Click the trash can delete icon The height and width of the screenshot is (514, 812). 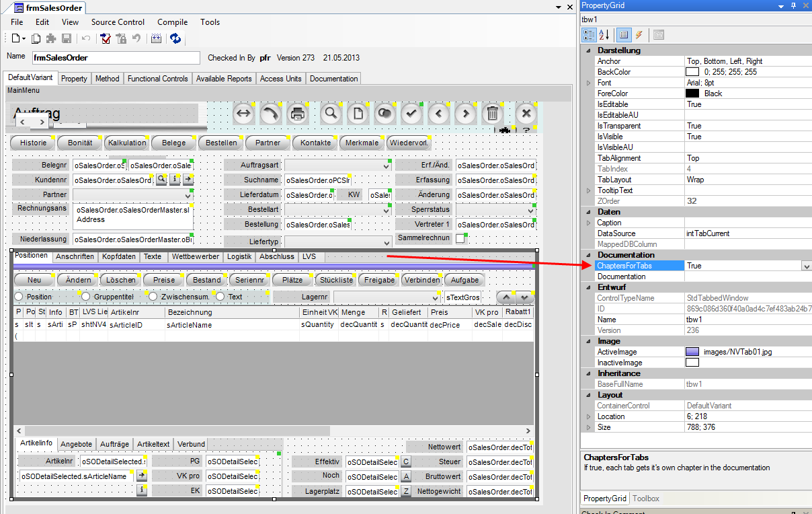[492, 114]
